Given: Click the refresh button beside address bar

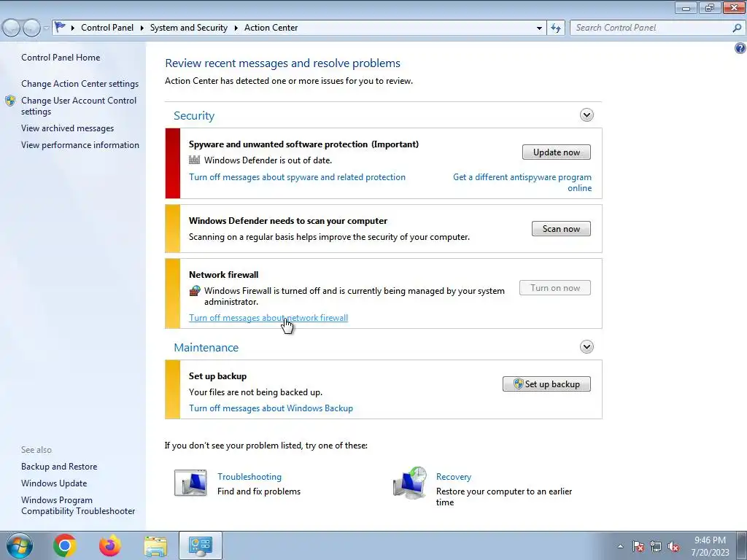Looking at the screenshot, I should coord(555,28).
